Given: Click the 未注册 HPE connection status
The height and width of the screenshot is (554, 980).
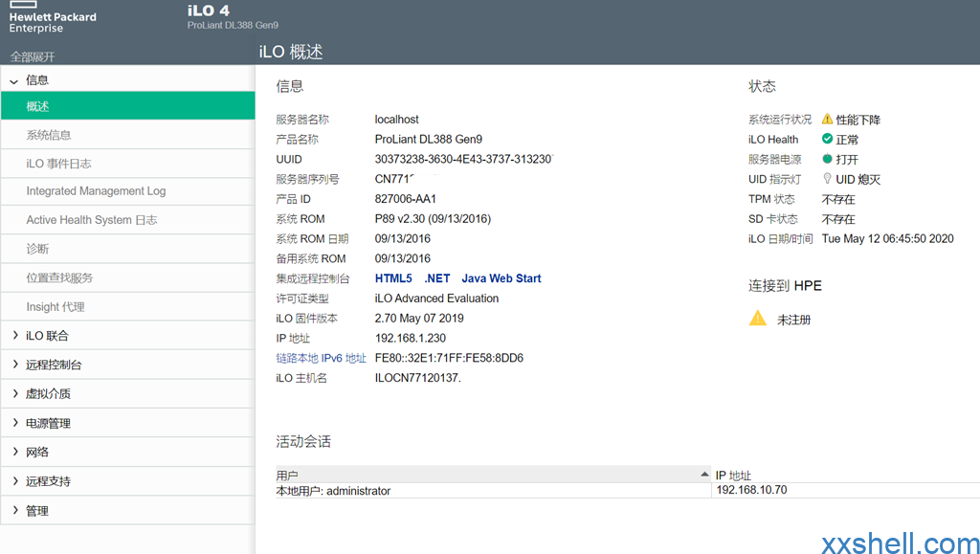Looking at the screenshot, I should [793, 320].
